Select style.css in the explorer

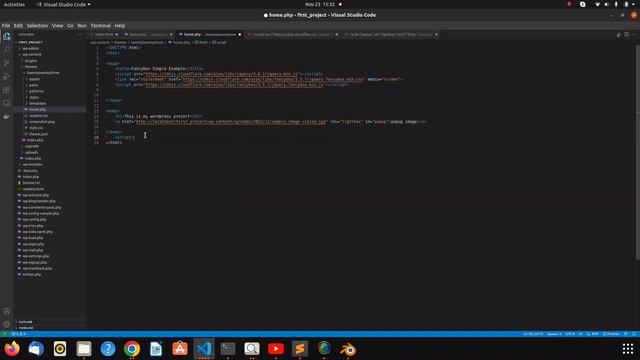(36, 128)
